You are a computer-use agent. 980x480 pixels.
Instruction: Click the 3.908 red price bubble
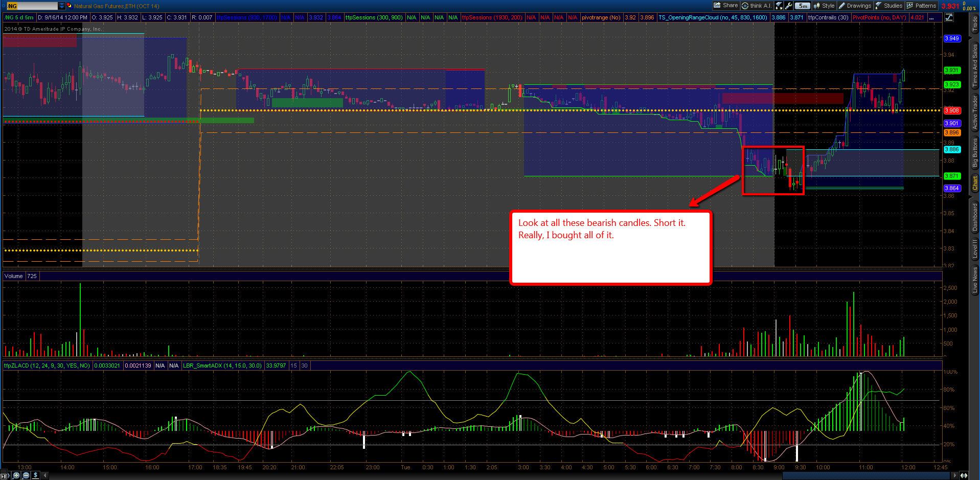tap(952, 110)
